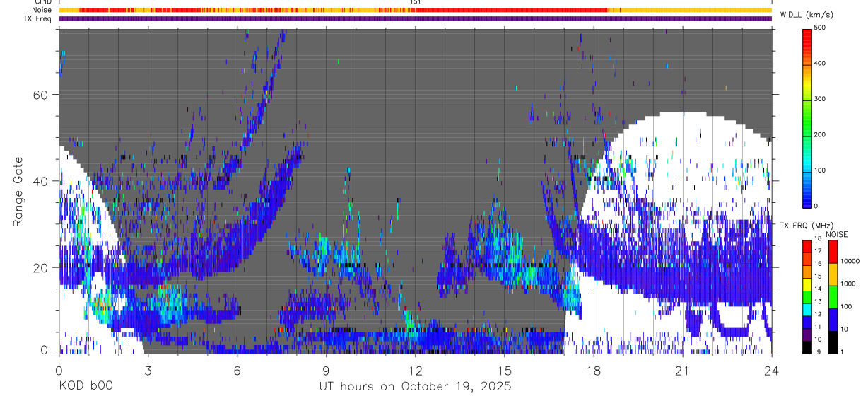Click the 'Range Gate' y-axis label
Screen dimensions: 868x401
(x=18, y=193)
